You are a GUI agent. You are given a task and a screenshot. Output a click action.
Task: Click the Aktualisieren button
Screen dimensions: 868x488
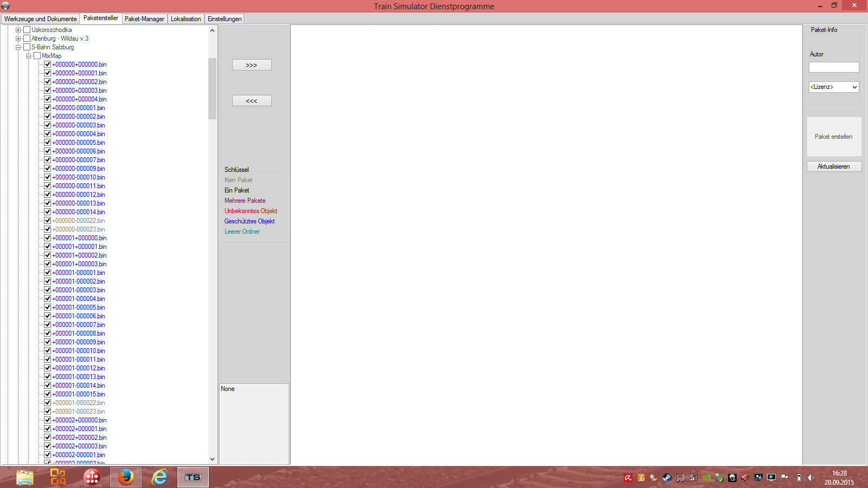(x=834, y=166)
